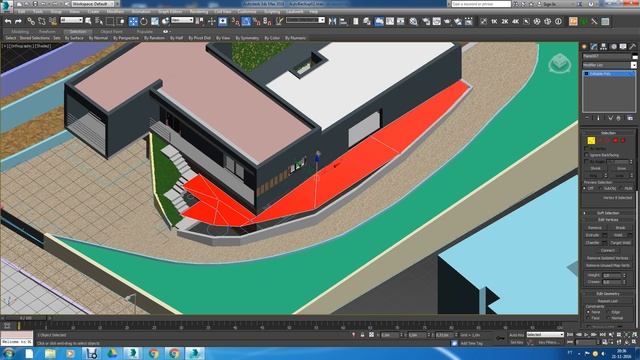Click the 1K toolbar button
This screenshot has width=640, height=360.
[x=494, y=21]
